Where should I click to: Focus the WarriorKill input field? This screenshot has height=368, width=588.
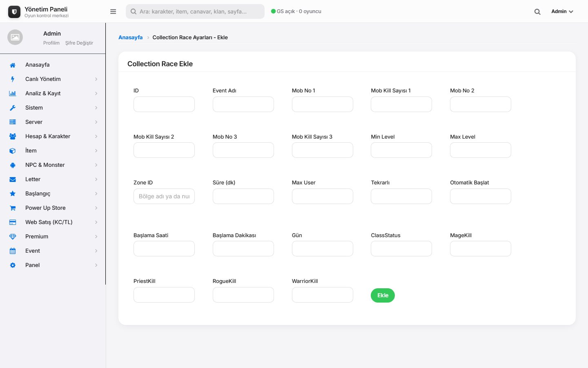323,295
